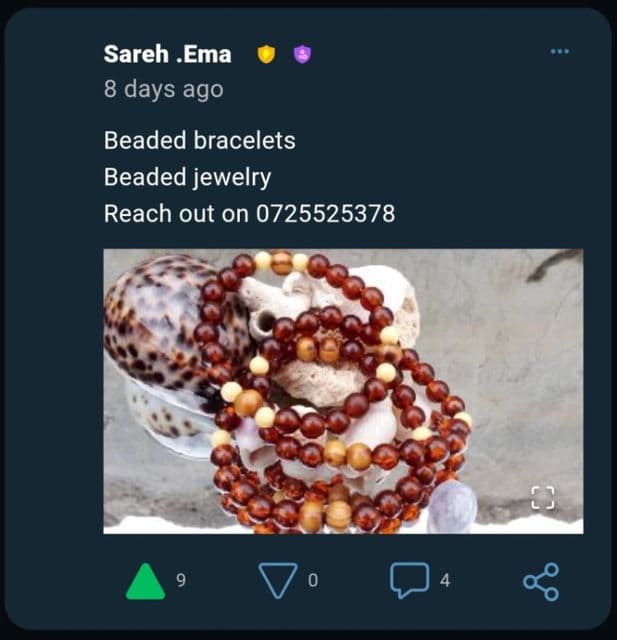Select the Beaded jewelry text line
Image resolution: width=617 pixels, height=640 pixels.
tap(187, 177)
